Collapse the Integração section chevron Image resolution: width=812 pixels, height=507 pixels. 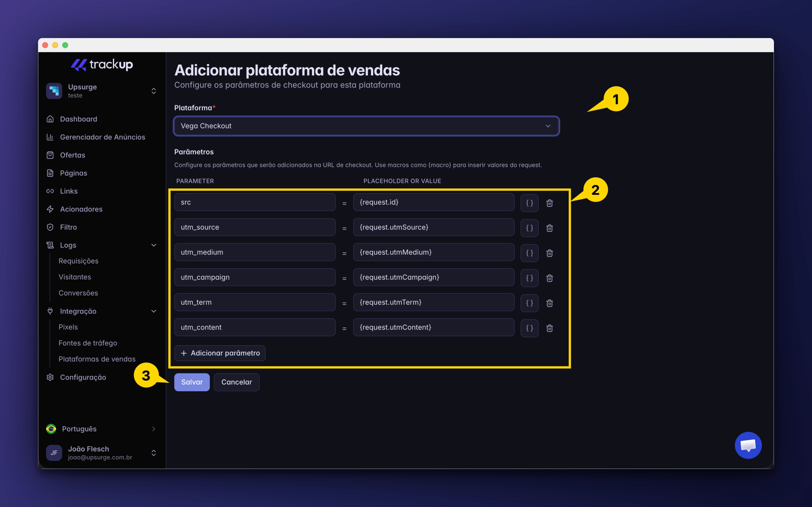pyautogui.click(x=154, y=311)
